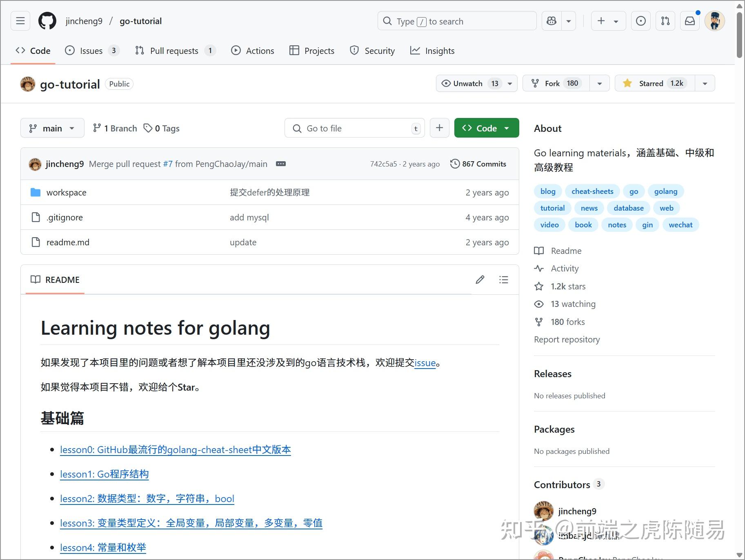Click the GitHub logo icon

pyautogui.click(x=47, y=21)
